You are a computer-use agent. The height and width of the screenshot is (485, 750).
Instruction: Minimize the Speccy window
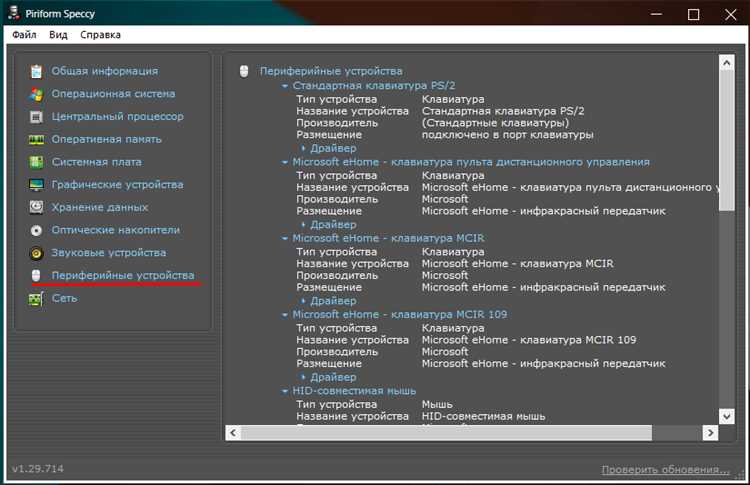click(656, 14)
